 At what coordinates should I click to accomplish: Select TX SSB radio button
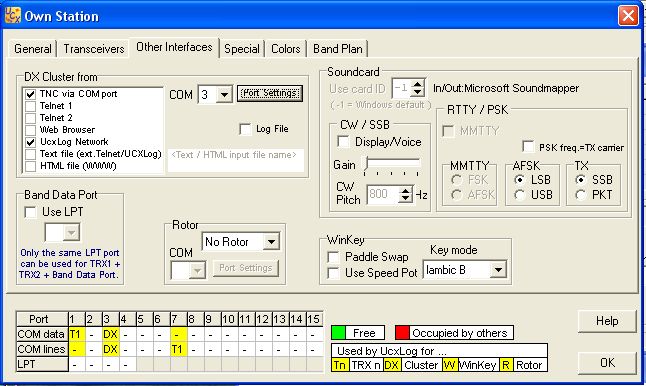click(x=580, y=180)
